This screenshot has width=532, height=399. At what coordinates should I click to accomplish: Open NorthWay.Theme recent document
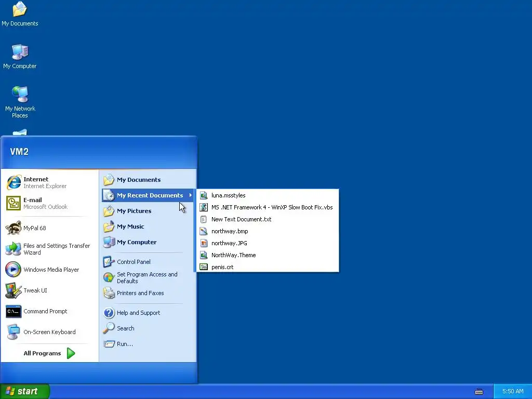pos(268,255)
